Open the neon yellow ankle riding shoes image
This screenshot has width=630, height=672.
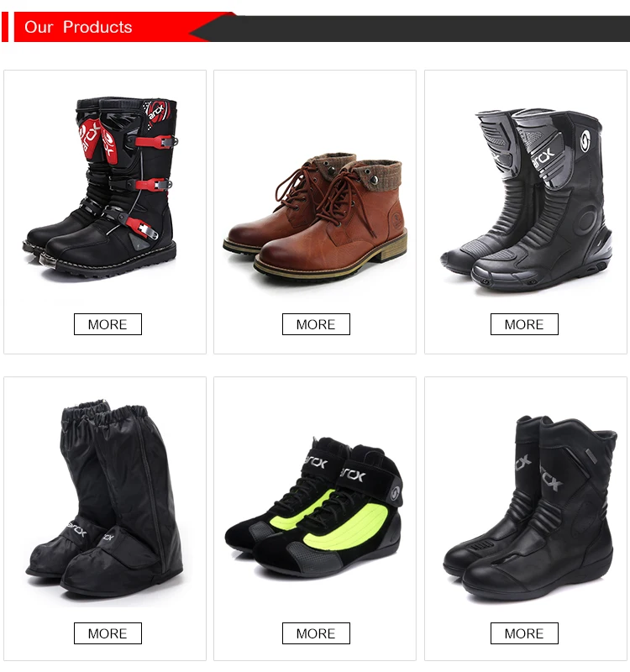(313, 507)
